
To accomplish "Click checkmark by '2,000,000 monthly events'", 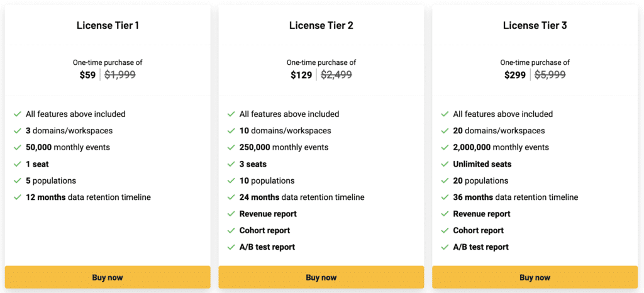I will tap(445, 148).
